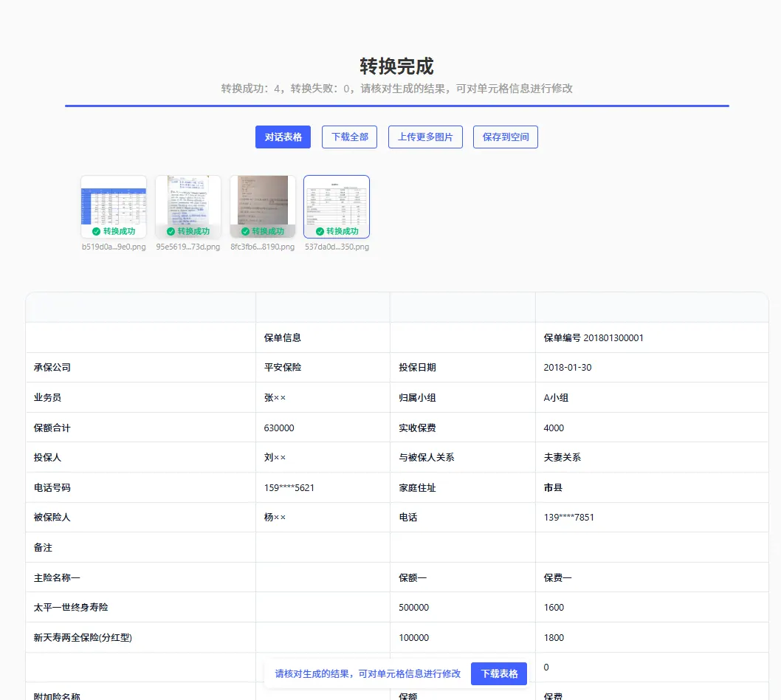Click the 对话表格 button
This screenshot has width=781, height=700.
point(283,137)
